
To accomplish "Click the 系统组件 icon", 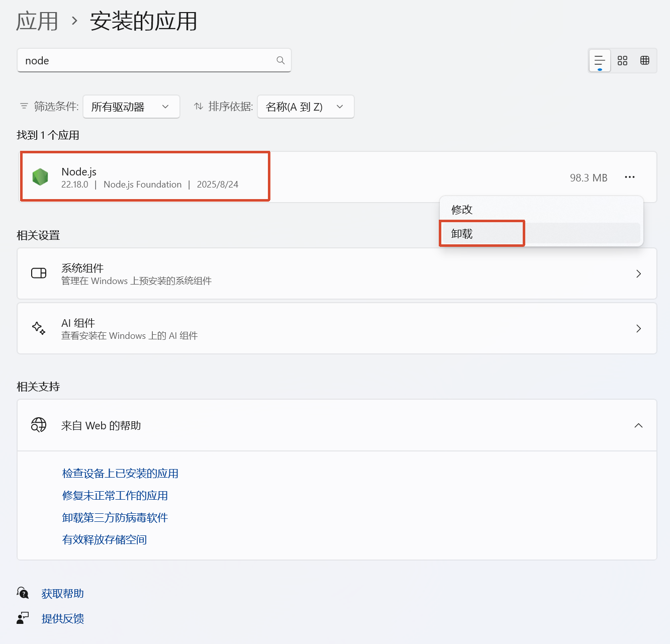I will [x=39, y=273].
